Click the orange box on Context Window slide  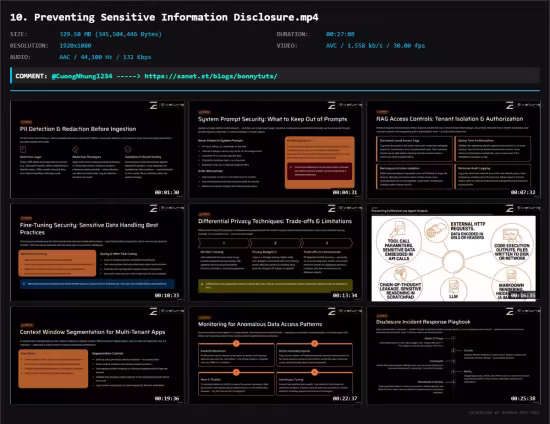point(53,368)
